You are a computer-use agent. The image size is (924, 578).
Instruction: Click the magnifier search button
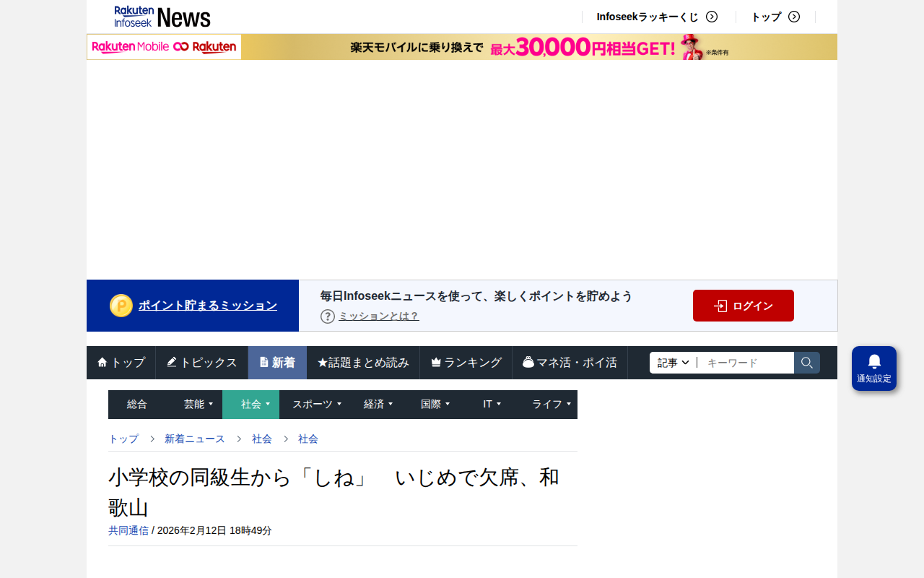[807, 363]
